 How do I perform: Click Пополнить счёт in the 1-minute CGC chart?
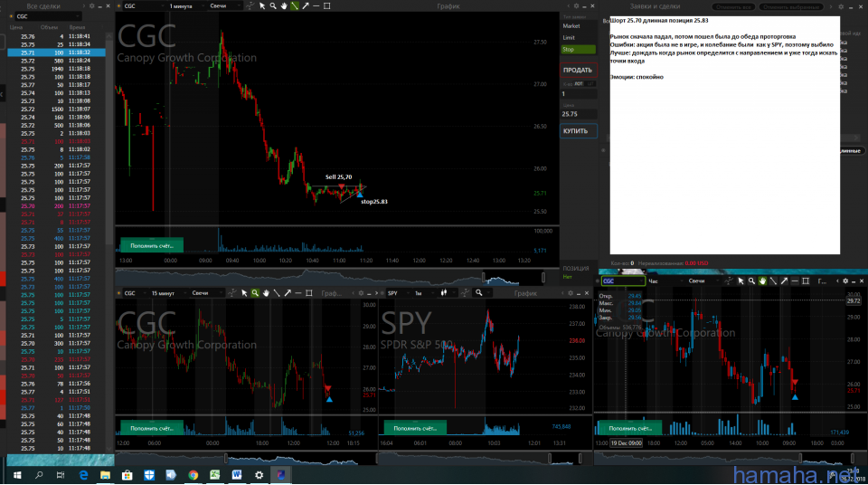point(152,245)
